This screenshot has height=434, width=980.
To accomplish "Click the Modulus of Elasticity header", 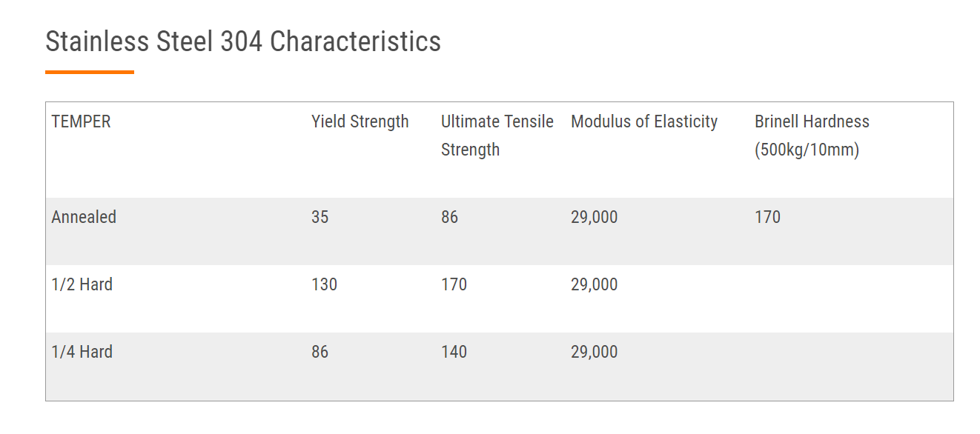I will [x=644, y=121].
